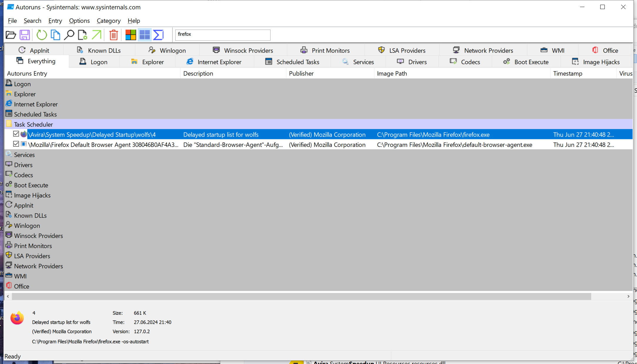Viewport: 637px width, 364px height.
Task: Sort by the Image Path column header
Action: tap(392, 74)
